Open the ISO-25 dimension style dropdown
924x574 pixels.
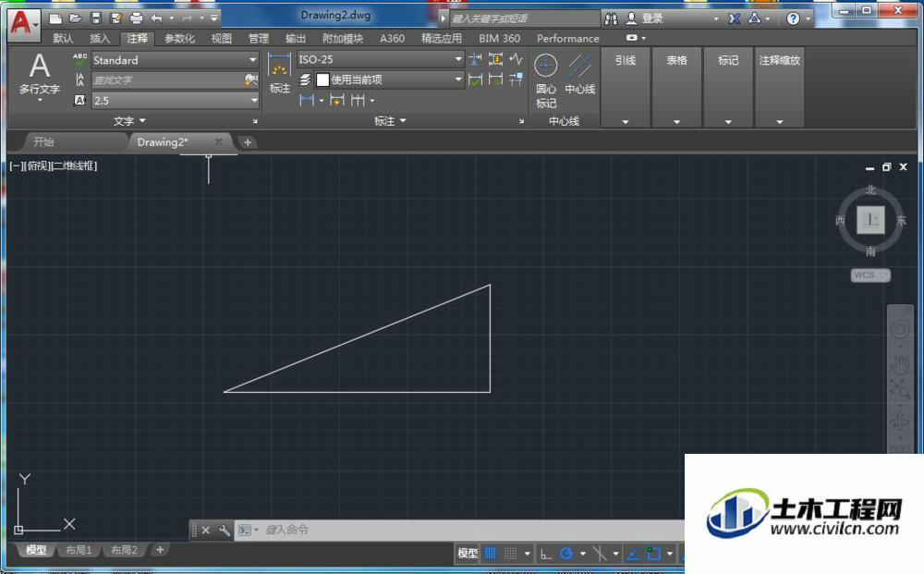[458, 59]
